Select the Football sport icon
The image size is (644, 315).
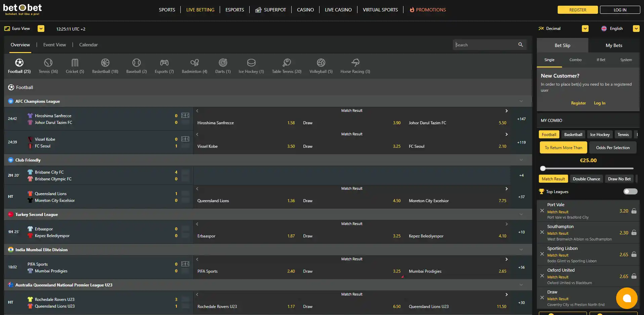(19, 62)
